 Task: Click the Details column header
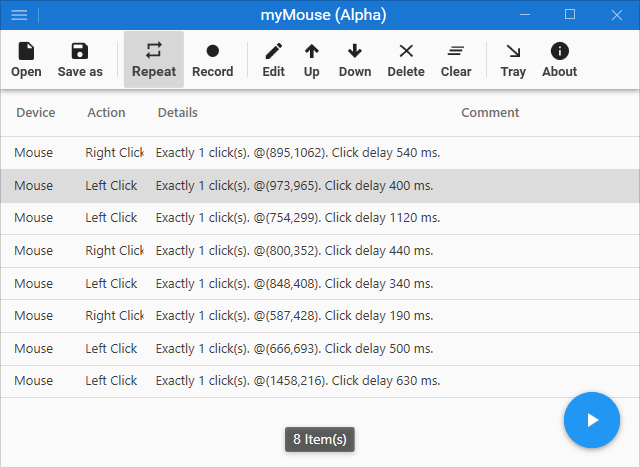[178, 113]
